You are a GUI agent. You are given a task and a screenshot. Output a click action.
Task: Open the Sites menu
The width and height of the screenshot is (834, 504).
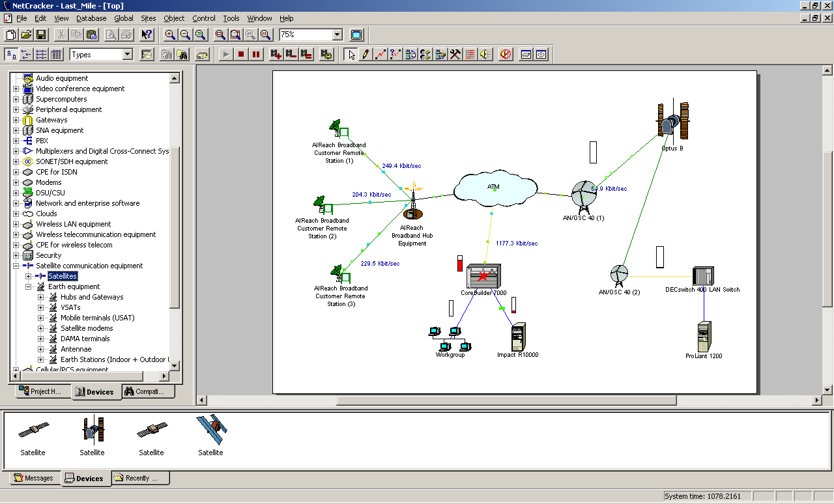coord(148,18)
